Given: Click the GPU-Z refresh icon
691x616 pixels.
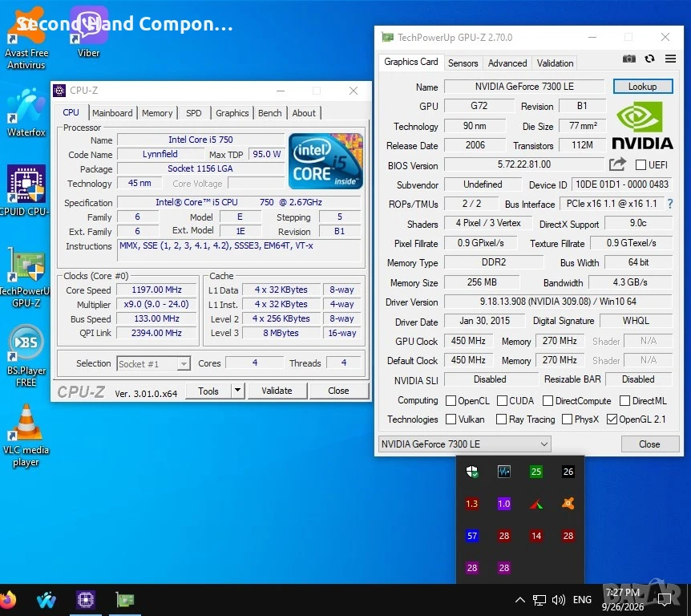Looking at the screenshot, I should coord(649,59).
